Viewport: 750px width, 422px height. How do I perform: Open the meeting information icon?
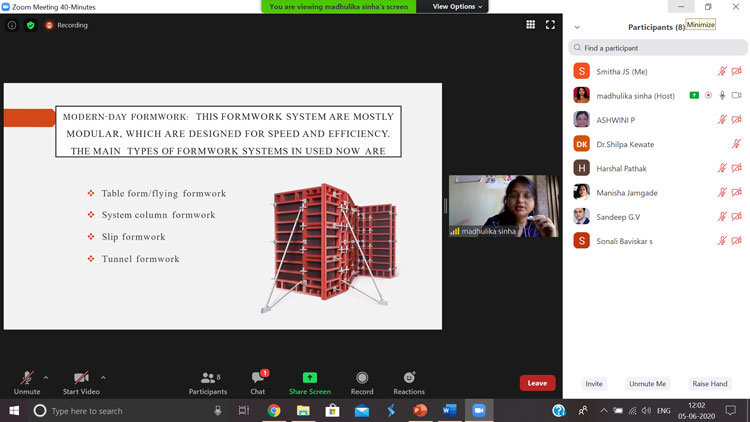(x=11, y=25)
